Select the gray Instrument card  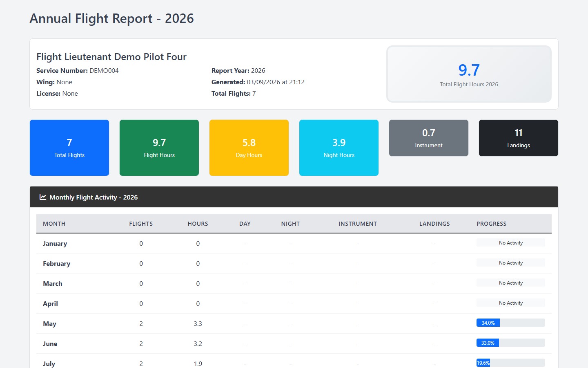(x=429, y=138)
